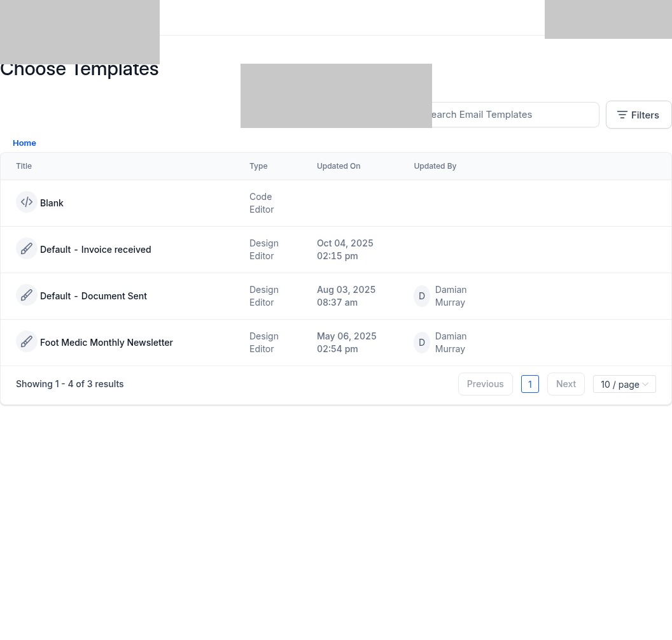Click Design Editor in the Invoice received row
Viewport: 672px width, 640px height.
(x=264, y=250)
